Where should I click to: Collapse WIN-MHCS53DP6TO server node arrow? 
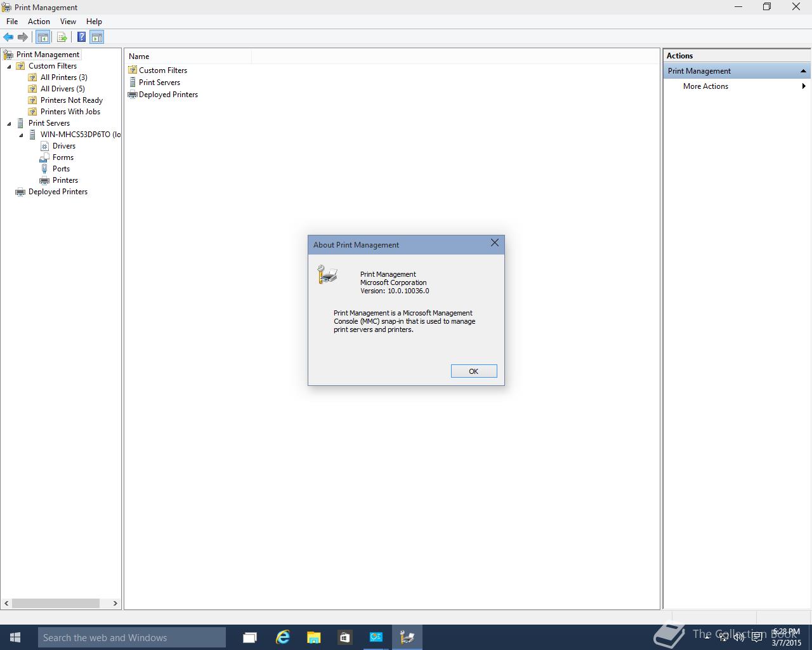tap(21, 135)
